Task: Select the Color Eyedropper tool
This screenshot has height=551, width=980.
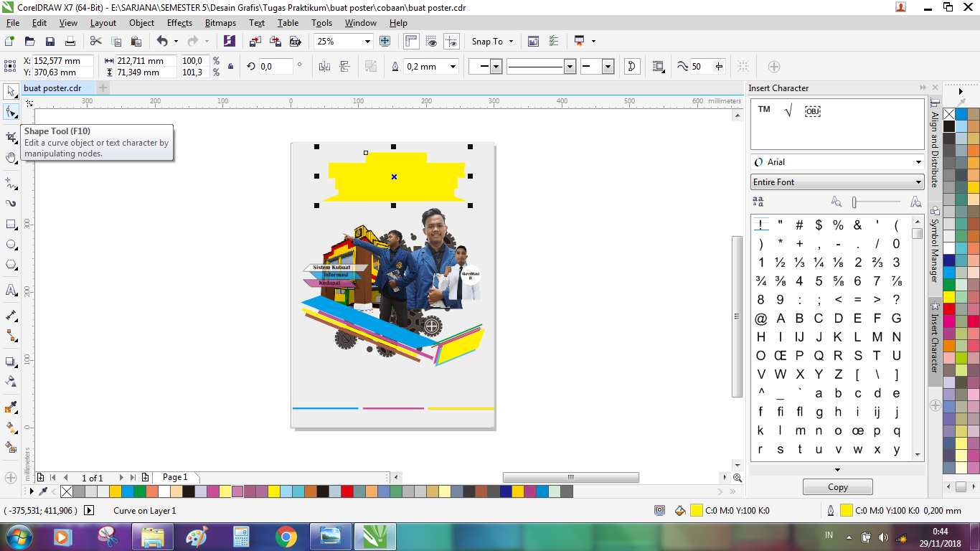Action: click(11, 408)
